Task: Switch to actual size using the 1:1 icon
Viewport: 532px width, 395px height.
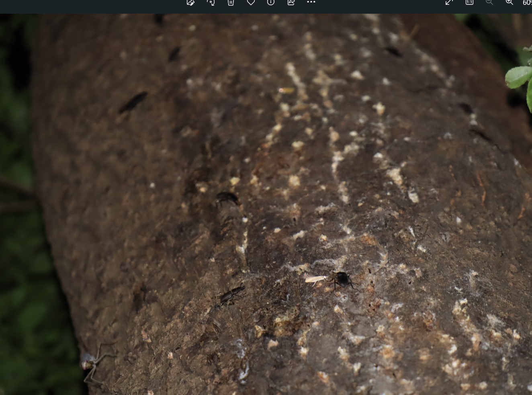Action: click(469, 2)
